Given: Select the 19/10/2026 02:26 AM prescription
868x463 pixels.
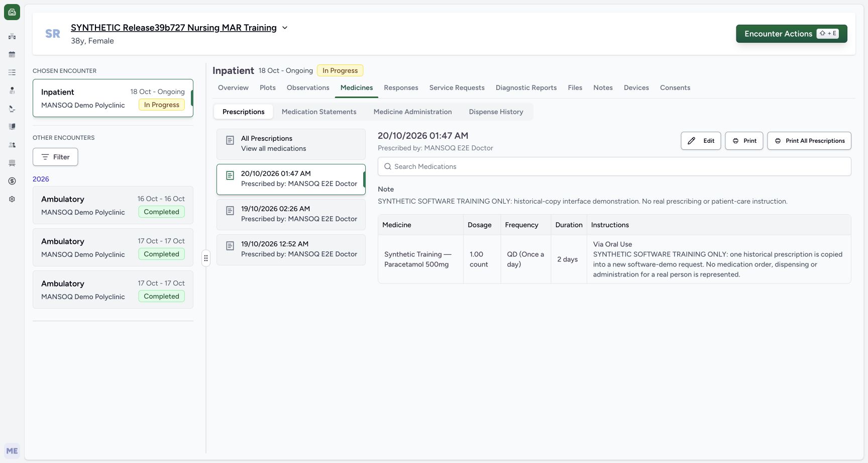Looking at the screenshot, I should click(291, 214).
